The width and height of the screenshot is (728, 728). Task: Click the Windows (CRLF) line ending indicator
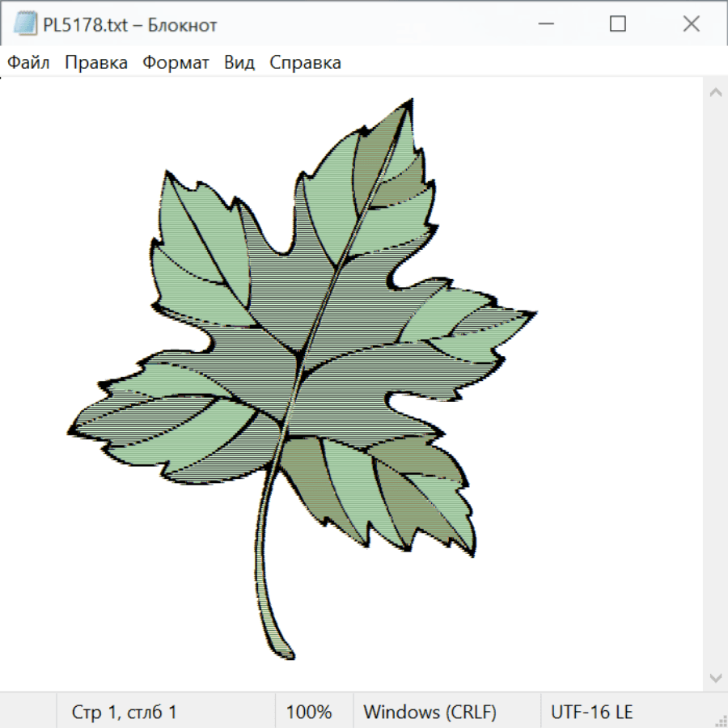[430, 712]
